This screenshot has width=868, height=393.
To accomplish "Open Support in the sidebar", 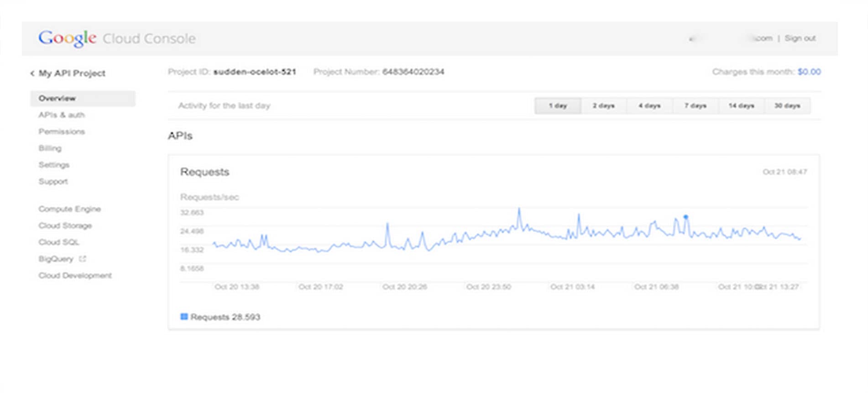I will 53,181.
